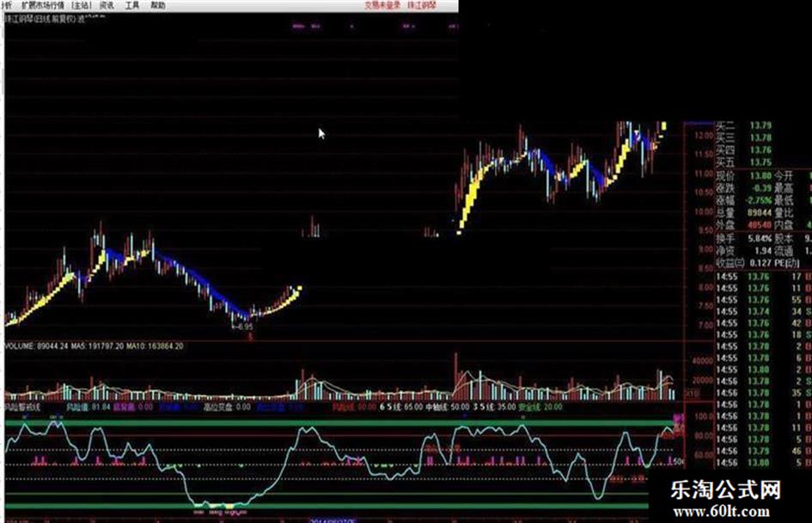
Task: Click the 高位货盘 0.00 indicator value
Action: (226, 407)
